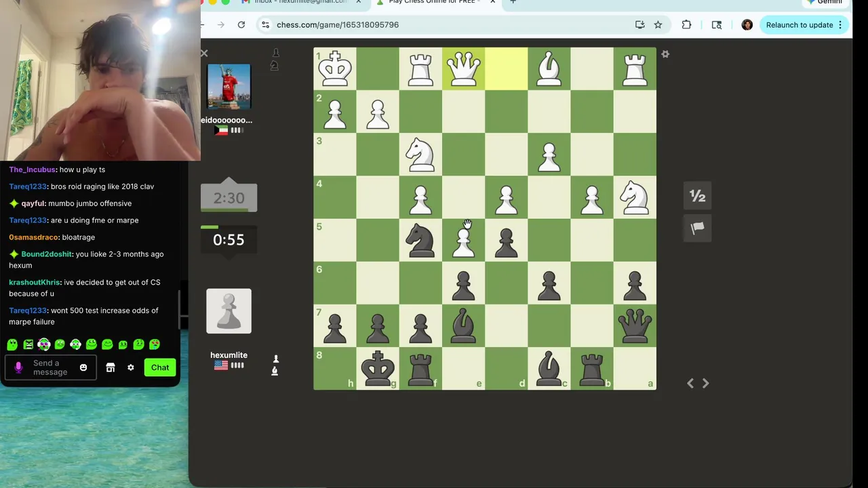Click username qayful in chat
868x488 pixels.
click(x=33, y=203)
